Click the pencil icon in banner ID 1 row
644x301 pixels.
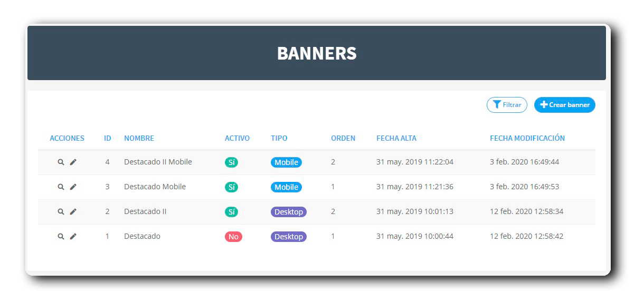coord(73,237)
